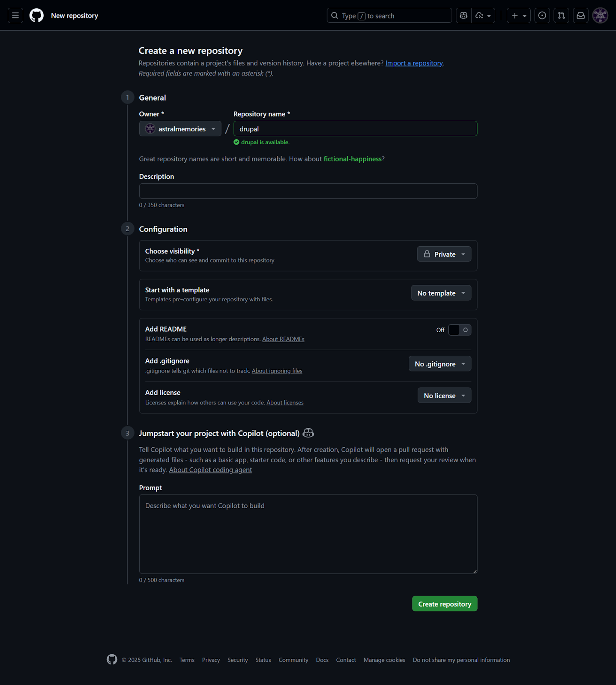Open the No license dropdown
This screenshot has height=685, width=616.
[x=444, y=396]
